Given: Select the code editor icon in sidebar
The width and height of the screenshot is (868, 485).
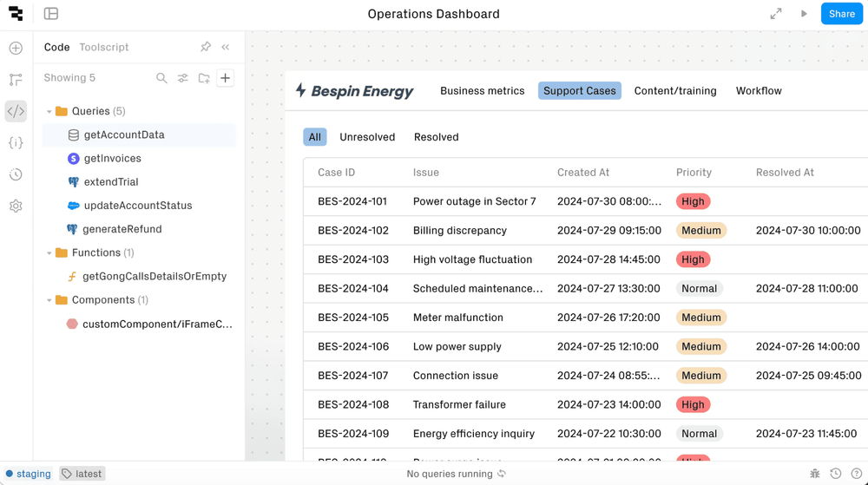Looking at the screenshot, I should 16,111.
